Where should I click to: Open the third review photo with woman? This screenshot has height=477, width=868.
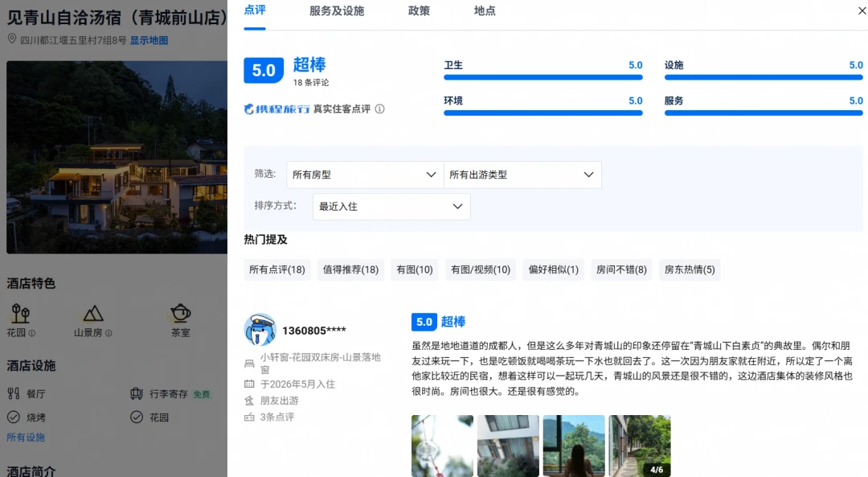click(574, 446)
